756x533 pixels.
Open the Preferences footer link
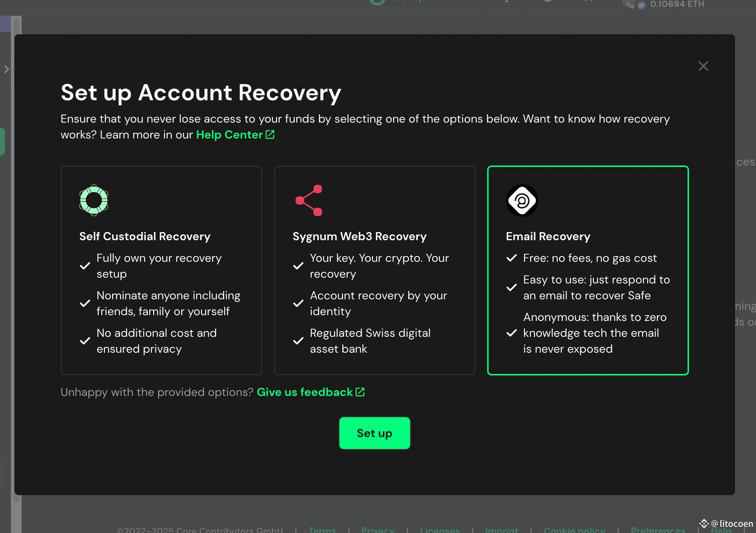coord(658,529)
